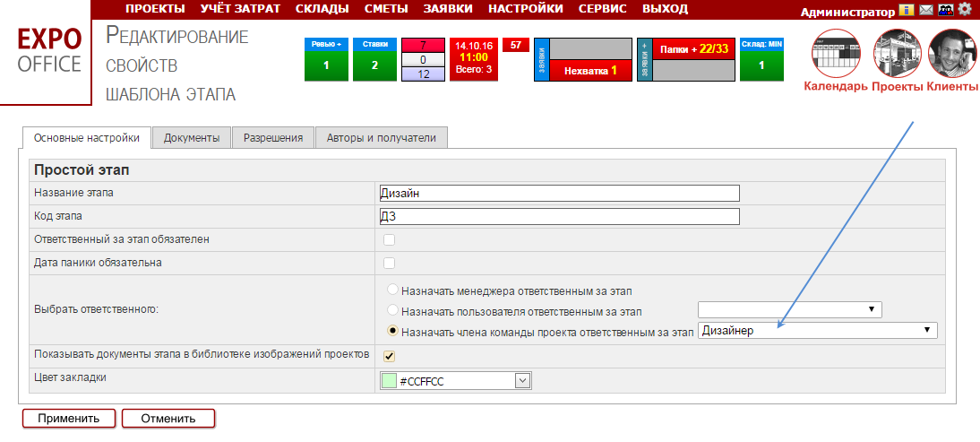Open messages via the envelope icon

coord(926,11)
